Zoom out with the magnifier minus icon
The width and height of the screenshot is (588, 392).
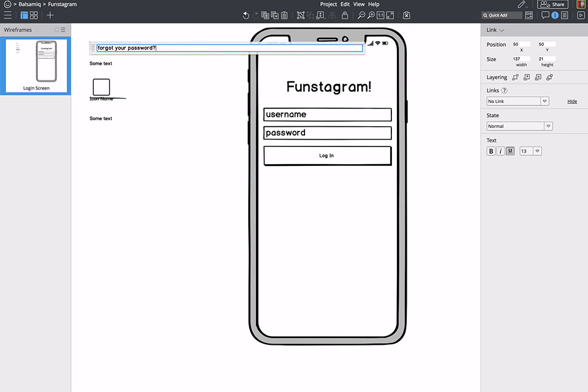point(361,15)
